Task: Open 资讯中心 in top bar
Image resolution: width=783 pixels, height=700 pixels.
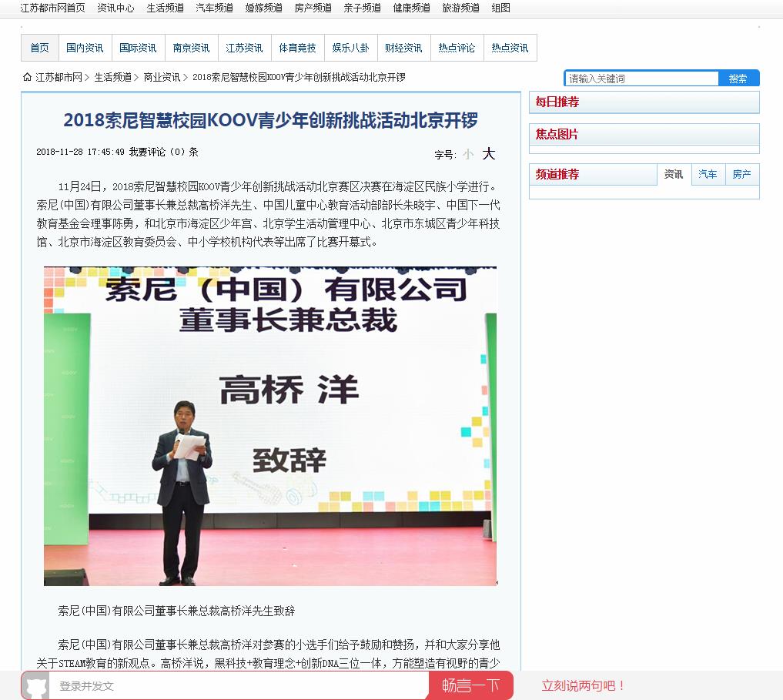Action: click(x=115, y=8)
